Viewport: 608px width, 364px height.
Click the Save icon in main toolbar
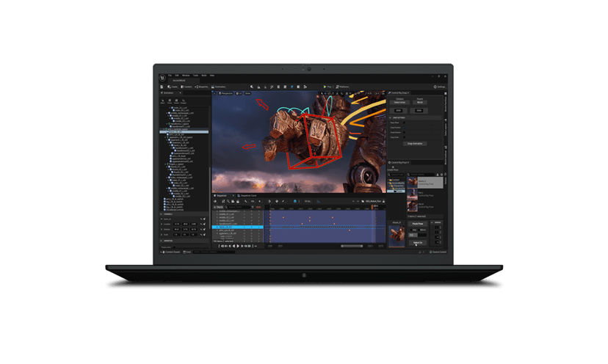coord(162,87)
